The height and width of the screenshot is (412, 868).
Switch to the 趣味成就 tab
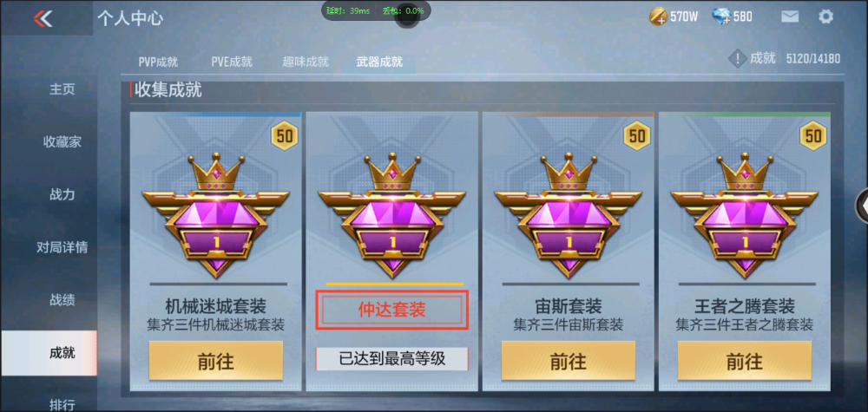306,62
